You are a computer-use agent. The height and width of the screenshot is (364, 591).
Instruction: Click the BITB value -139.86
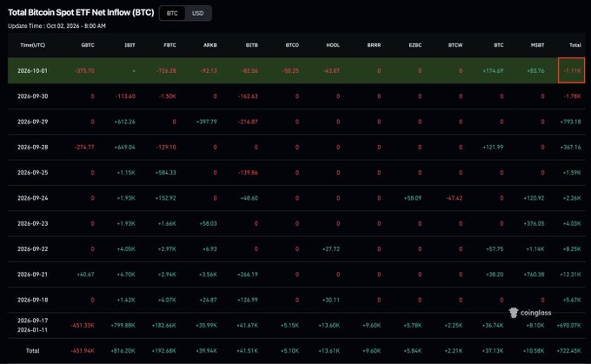tap(248, 173)
